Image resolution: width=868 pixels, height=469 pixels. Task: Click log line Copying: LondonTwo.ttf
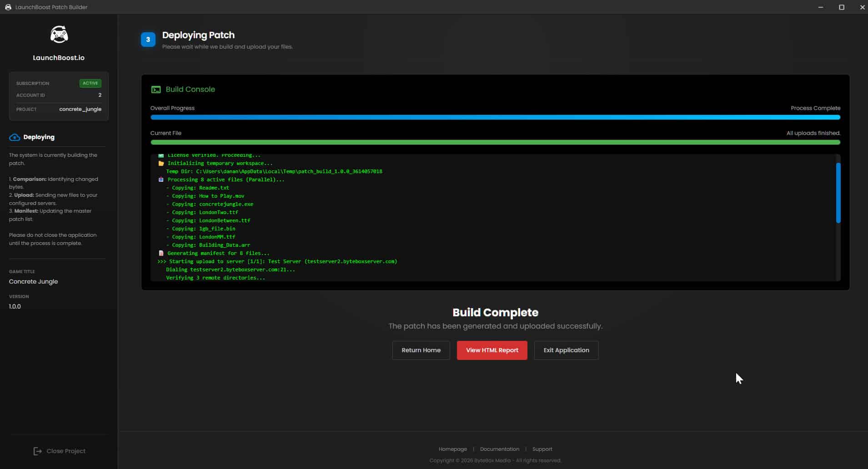coord(202,212)
